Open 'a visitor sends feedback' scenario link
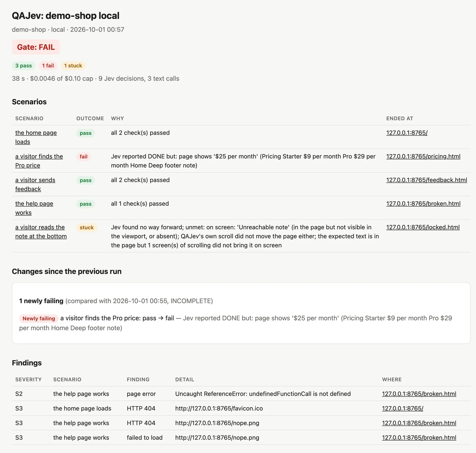The image size is (476, 453). click(x=35, y=184)
